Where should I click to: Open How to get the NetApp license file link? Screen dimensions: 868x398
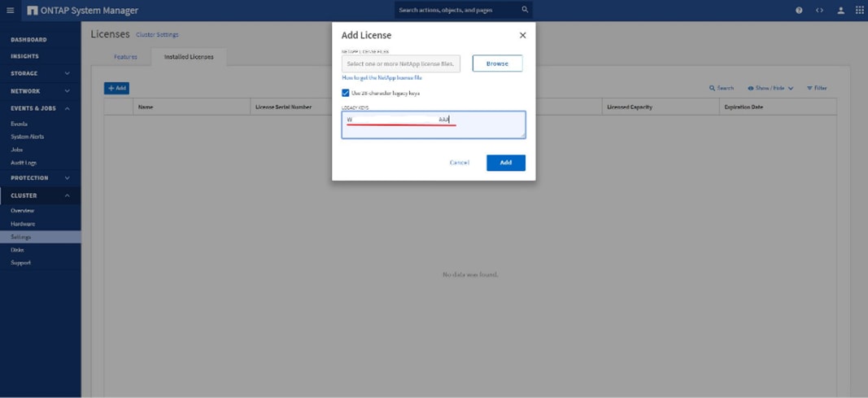click(382, 78)
